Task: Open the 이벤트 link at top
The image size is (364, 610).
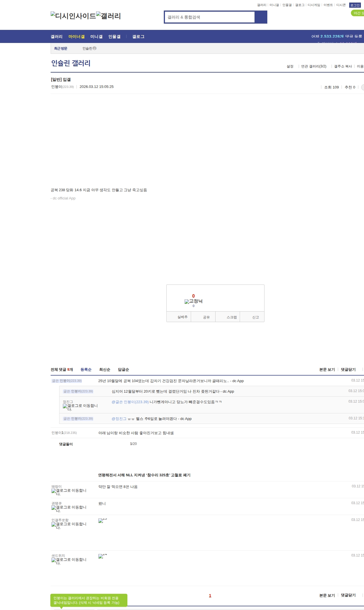Action: tap(328, 5)
